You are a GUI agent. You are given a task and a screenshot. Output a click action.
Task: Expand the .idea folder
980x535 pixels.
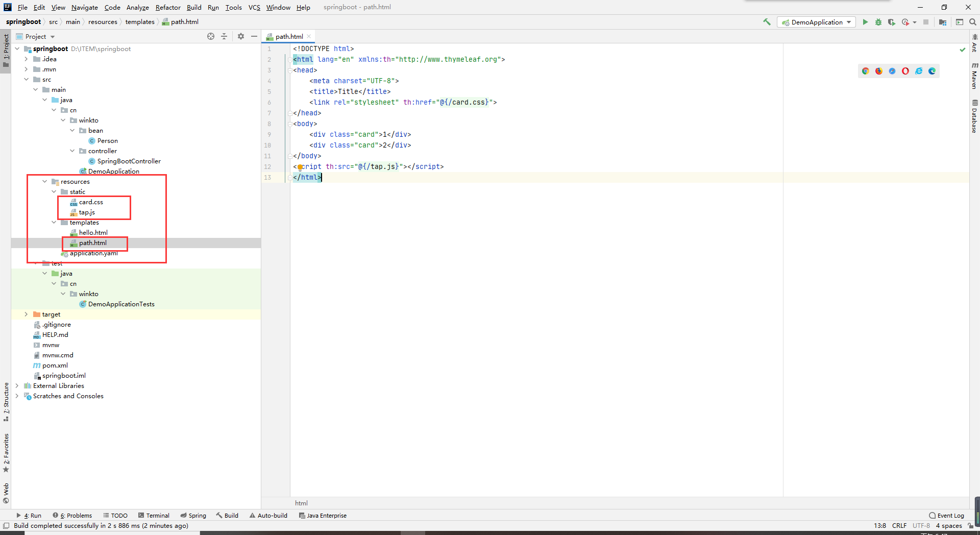coord(26,59)
